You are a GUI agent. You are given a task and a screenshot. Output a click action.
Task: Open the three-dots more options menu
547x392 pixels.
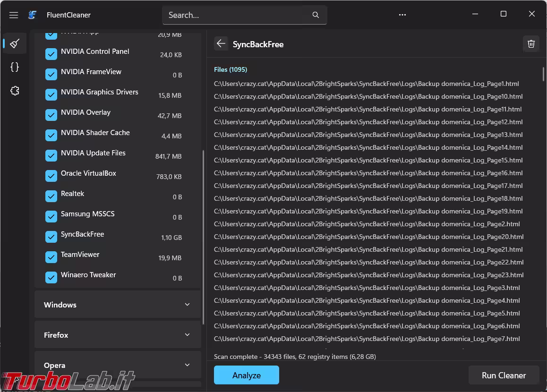(x=402, y=15)
